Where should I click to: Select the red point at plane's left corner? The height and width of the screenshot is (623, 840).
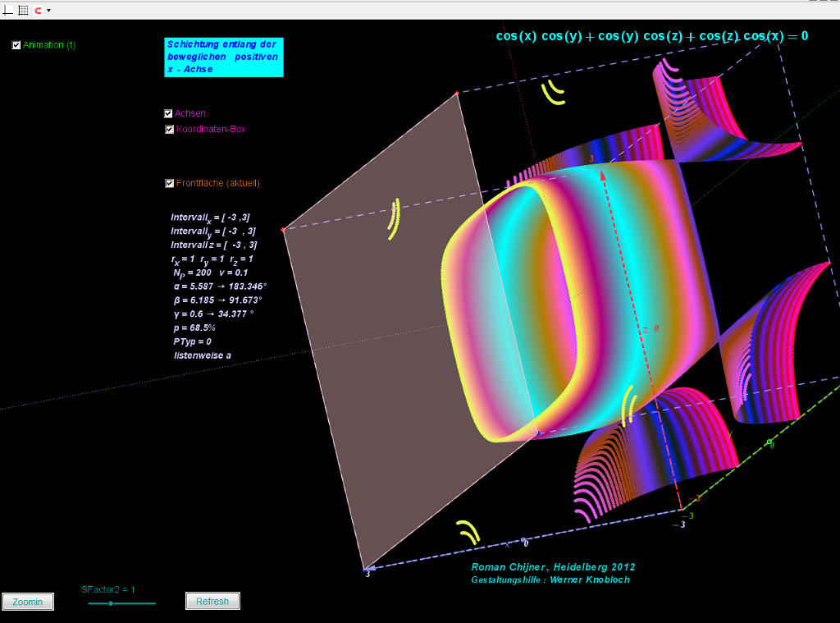pos(283,230)
